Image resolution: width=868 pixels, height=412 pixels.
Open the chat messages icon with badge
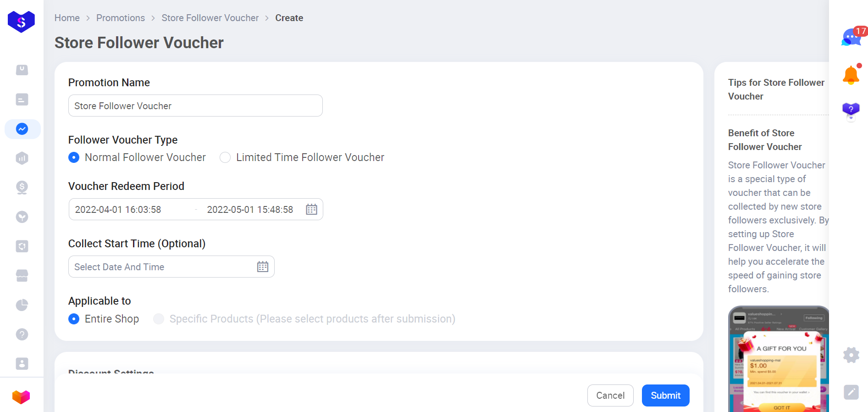click(x=851, y=37)
